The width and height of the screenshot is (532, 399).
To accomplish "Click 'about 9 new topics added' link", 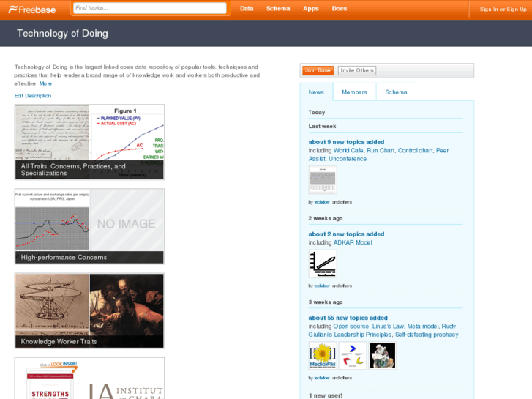I will point(346,142).
